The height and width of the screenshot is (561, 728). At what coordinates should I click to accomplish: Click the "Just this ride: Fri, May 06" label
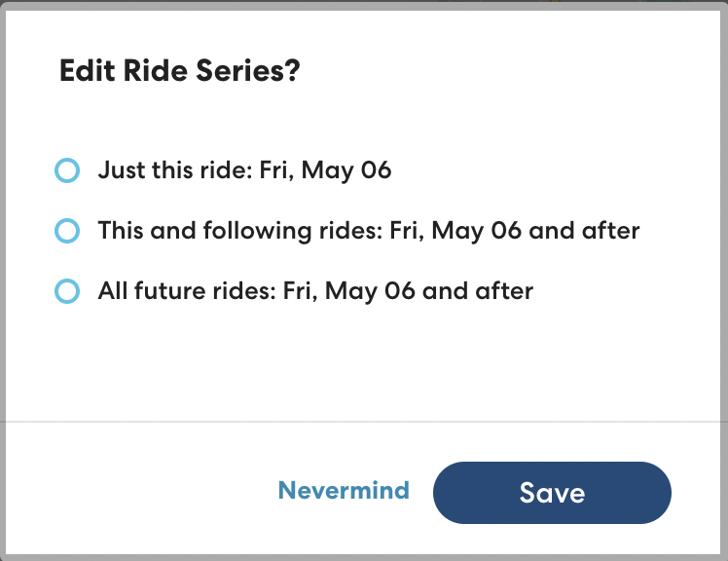click(x=244, y=170)
